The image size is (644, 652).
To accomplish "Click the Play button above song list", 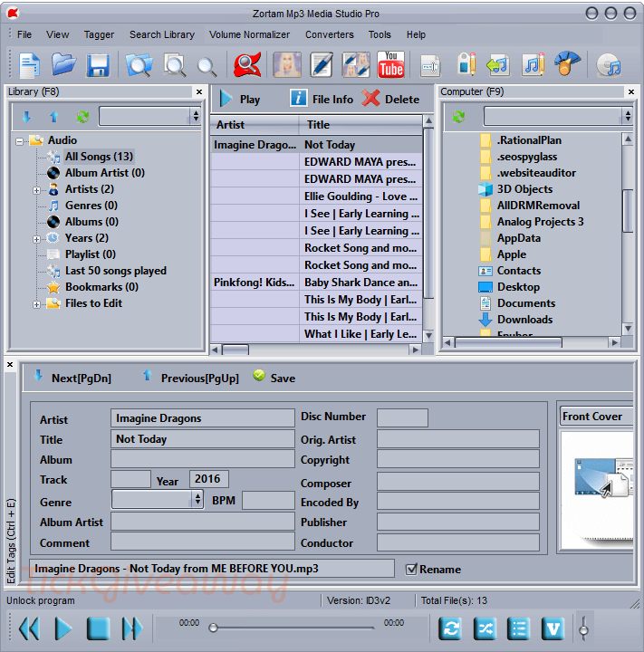I will click(240, 99).
